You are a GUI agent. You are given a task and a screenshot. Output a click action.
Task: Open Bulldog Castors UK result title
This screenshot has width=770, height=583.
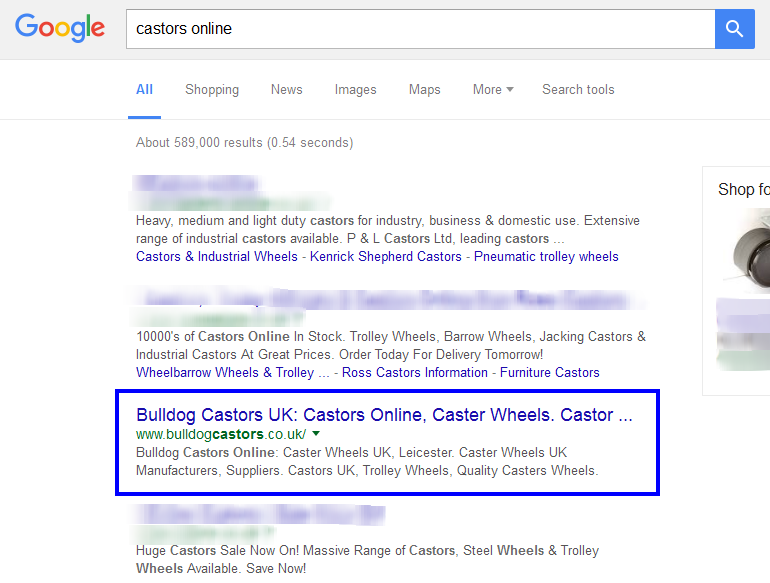coord(385,415)
